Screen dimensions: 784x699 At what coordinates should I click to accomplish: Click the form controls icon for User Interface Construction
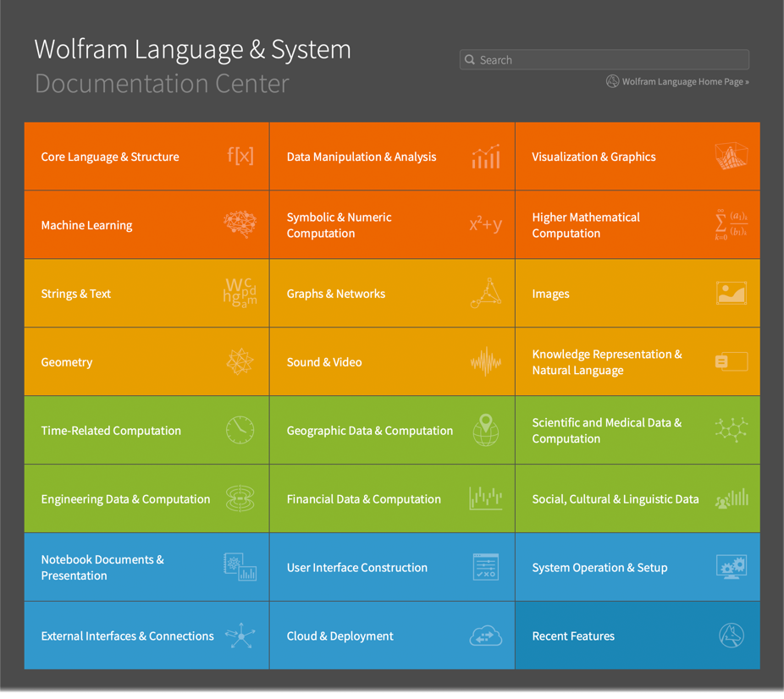tap(486, 567)
